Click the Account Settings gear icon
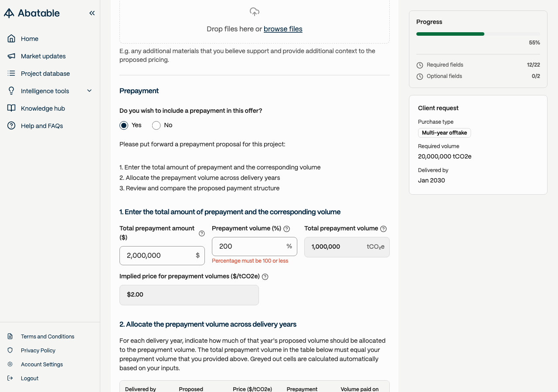 (10, 364)
